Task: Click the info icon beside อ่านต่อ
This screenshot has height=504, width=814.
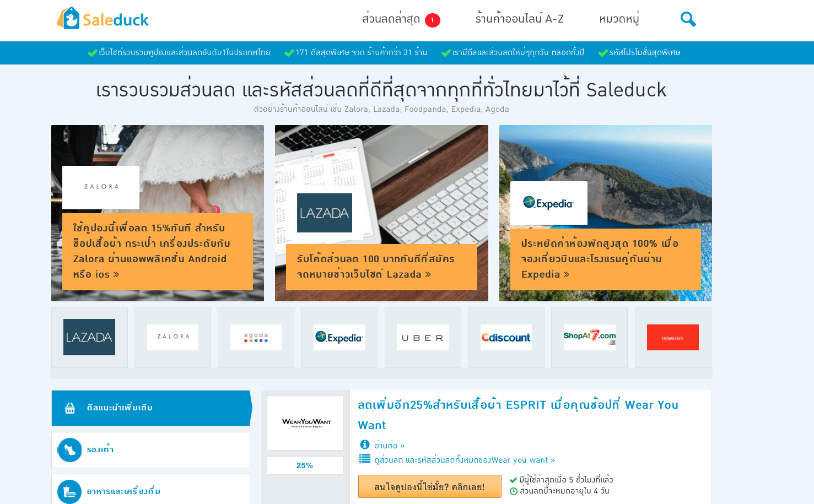Action: click(364, 445)
